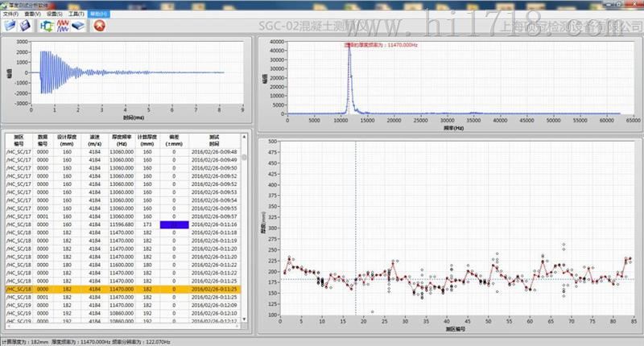Click status bar entry 厚度频率为：11470.000Hz

point(81,342)
